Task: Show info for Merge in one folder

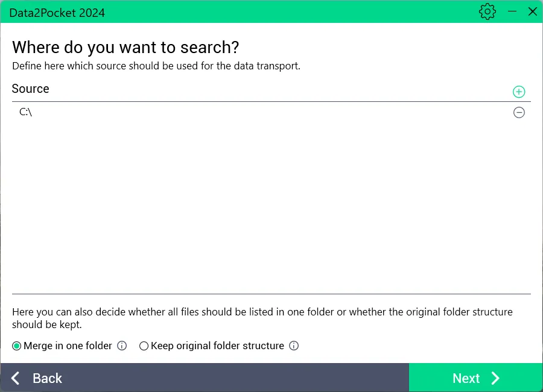Action: (122, 346)
